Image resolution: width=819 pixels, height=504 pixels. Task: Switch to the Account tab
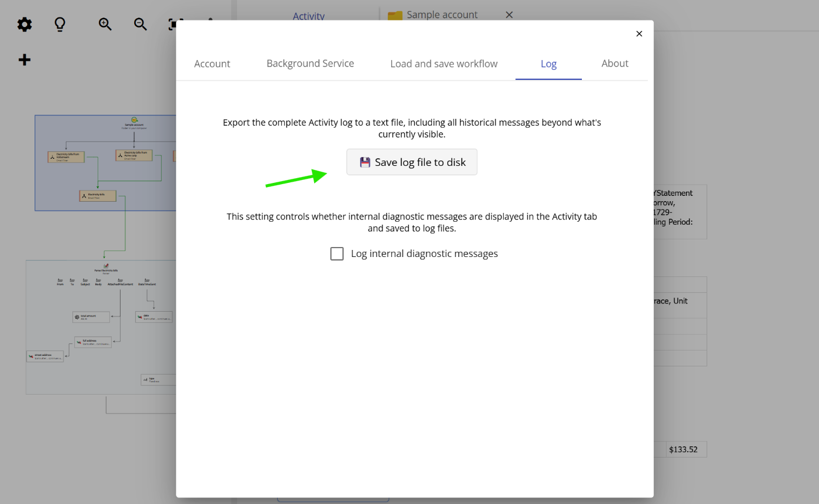click(212, 64)
